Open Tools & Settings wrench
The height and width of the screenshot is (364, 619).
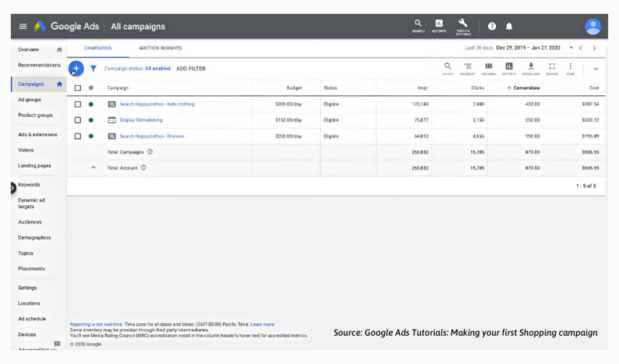coord(463,26)
